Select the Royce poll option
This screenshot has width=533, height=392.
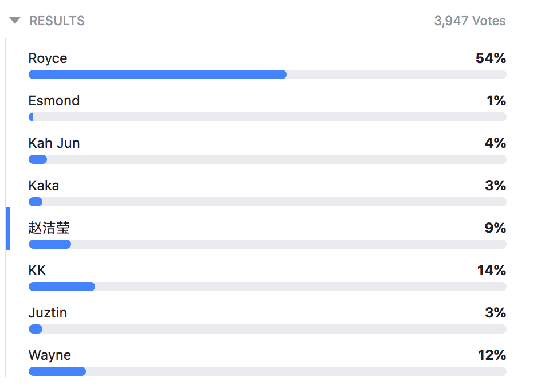point(48,58)
